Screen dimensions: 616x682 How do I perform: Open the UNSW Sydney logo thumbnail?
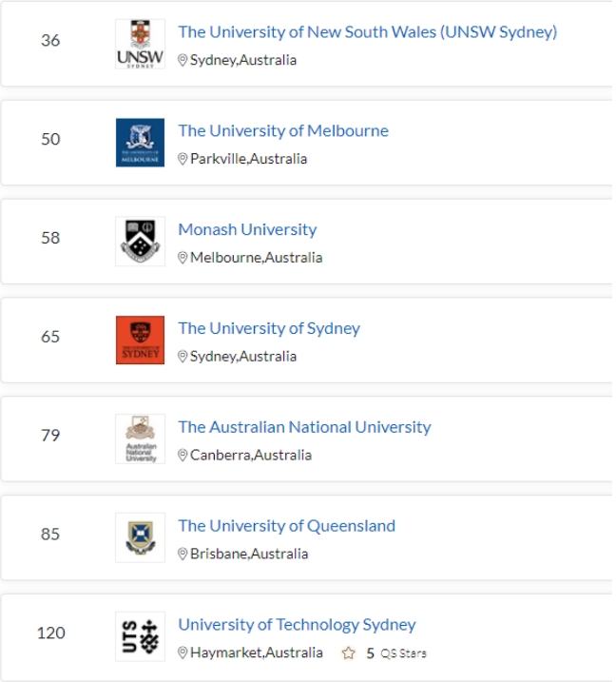[140, 44]
